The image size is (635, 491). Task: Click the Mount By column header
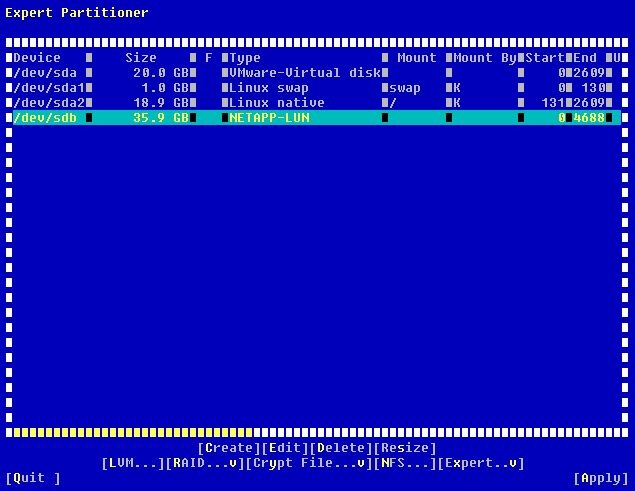[x=485, y=58]
